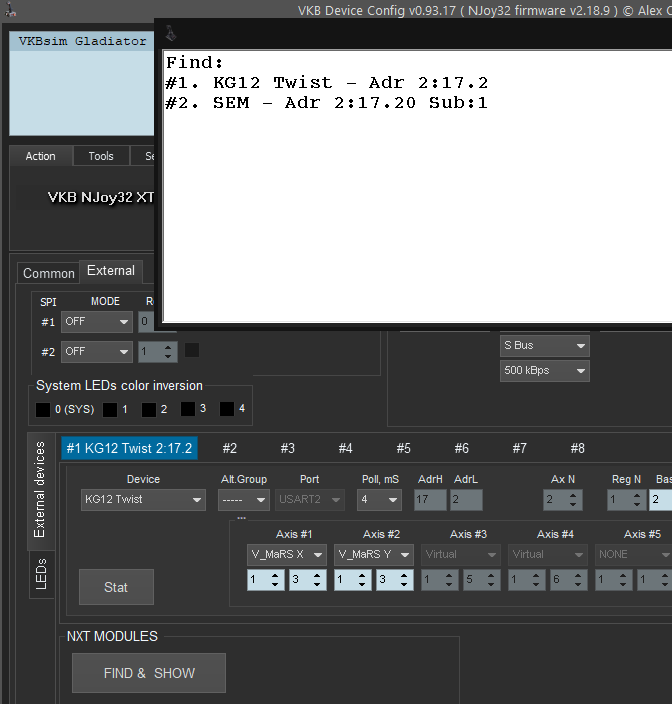This screenshot has width=672, height=704.
Task: Select external device tab #4
Action: pos(346,448)
